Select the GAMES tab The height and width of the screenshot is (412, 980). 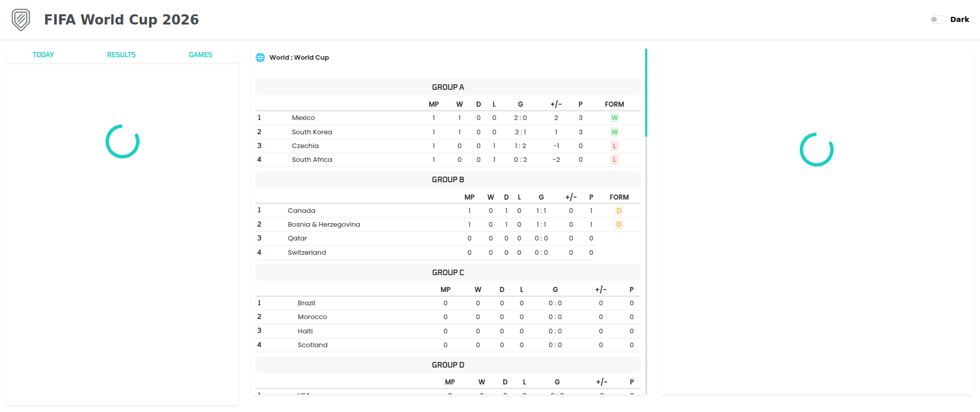click(201, 55)
